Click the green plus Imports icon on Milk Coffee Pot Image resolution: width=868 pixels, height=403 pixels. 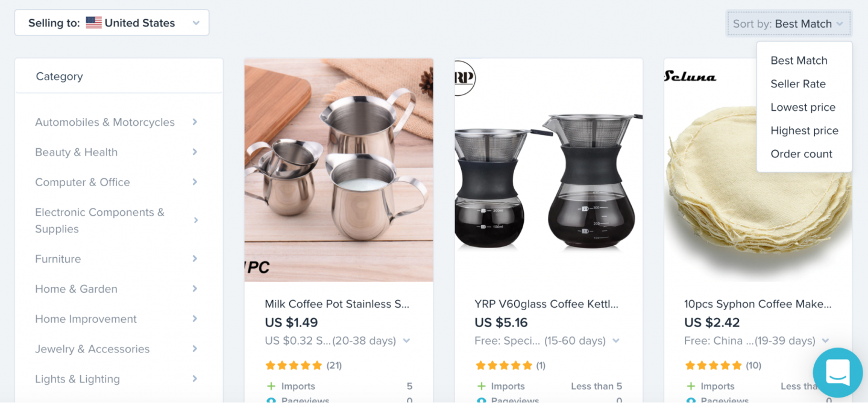(x=270, y=386)
